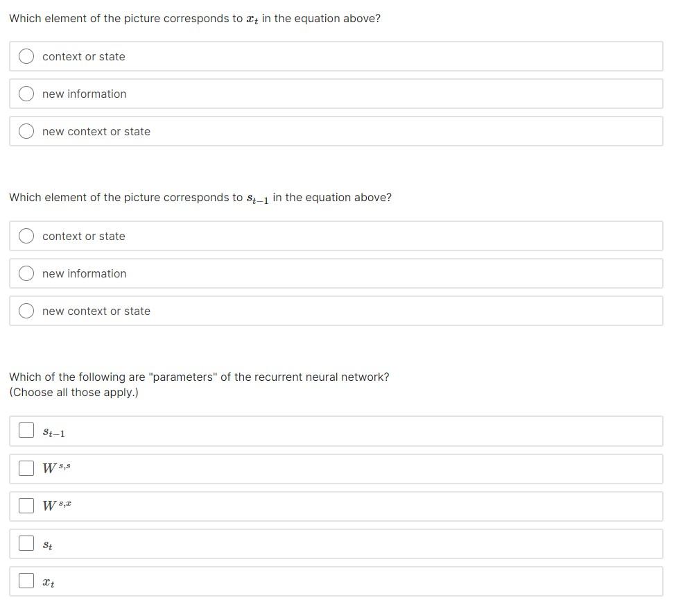
Task: Click the 'new information' label in question one
Action: (84, 94)
